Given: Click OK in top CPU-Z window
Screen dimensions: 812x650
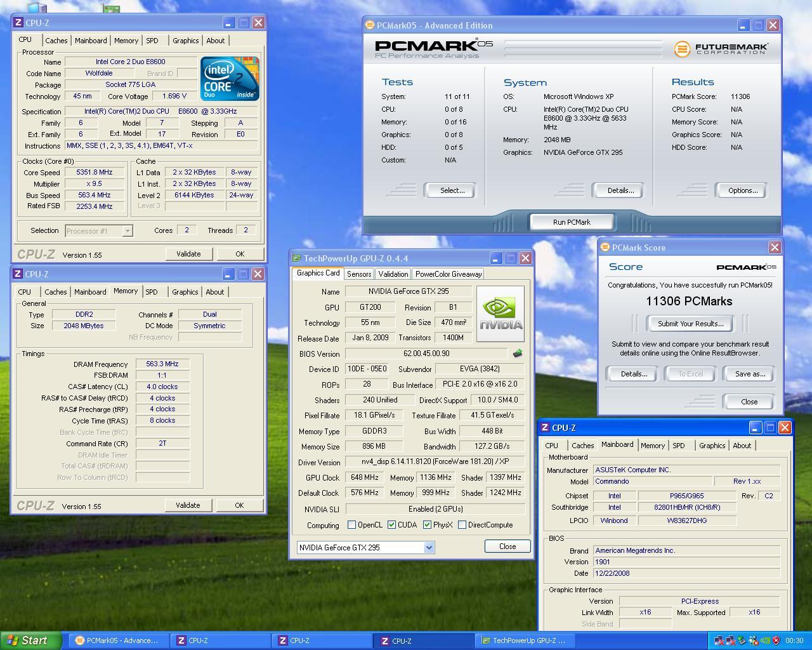Looking at the screenshot, I should [240, 254].
